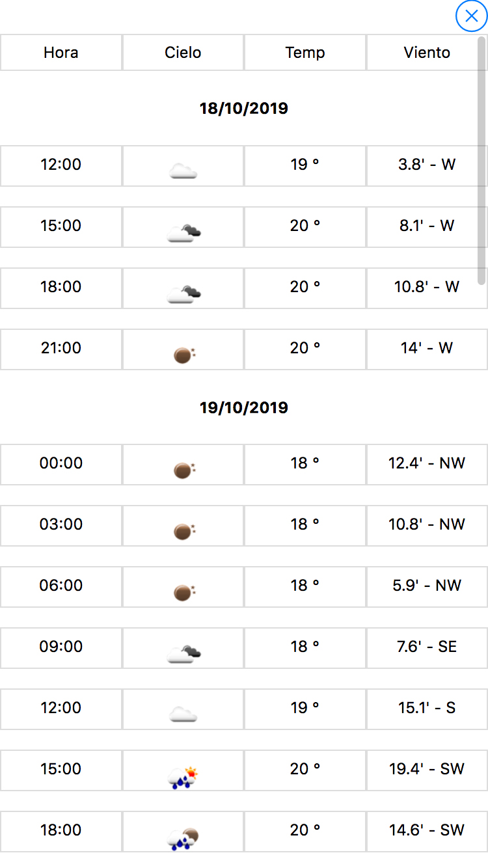Click the Hora column header

click(61, 53)
